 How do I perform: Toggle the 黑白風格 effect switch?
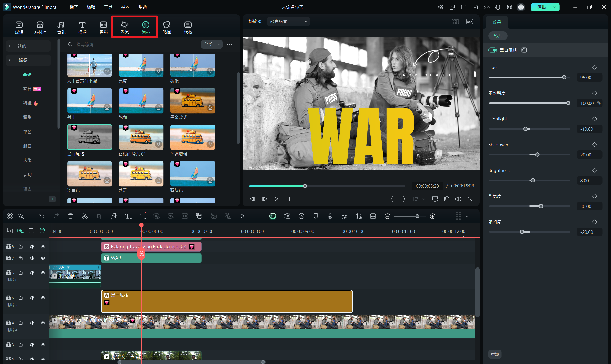coord(492,50)
